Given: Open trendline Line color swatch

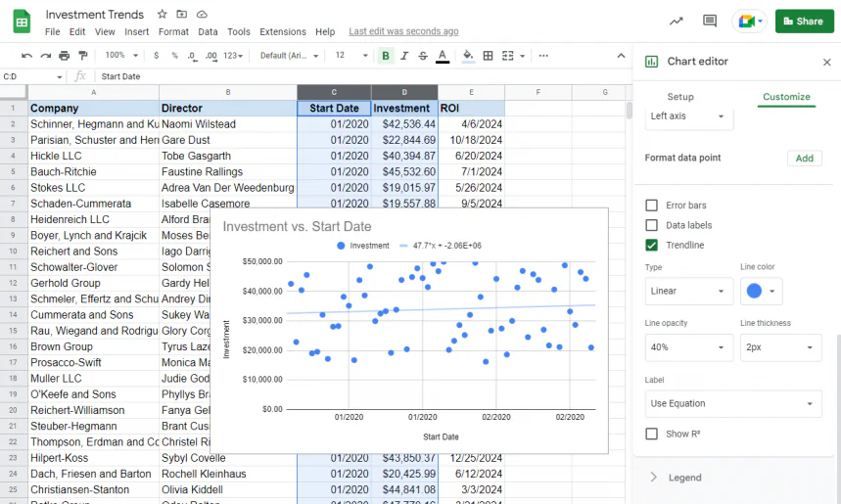Looking at the screenshot, I should coord(761,291).
